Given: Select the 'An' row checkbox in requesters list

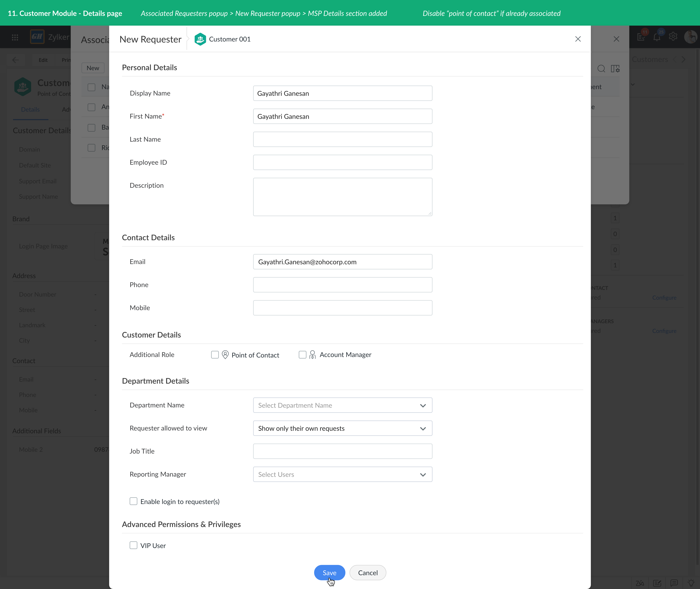Looking at the screenshot, I should click(x=91, y=107).
